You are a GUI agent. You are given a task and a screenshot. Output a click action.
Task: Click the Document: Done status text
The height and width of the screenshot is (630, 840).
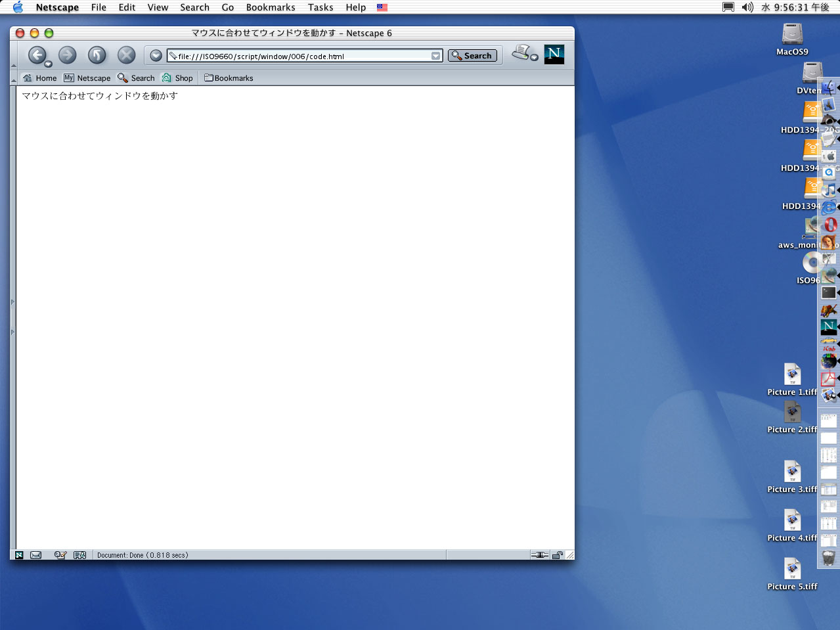(x=143, y=555)
